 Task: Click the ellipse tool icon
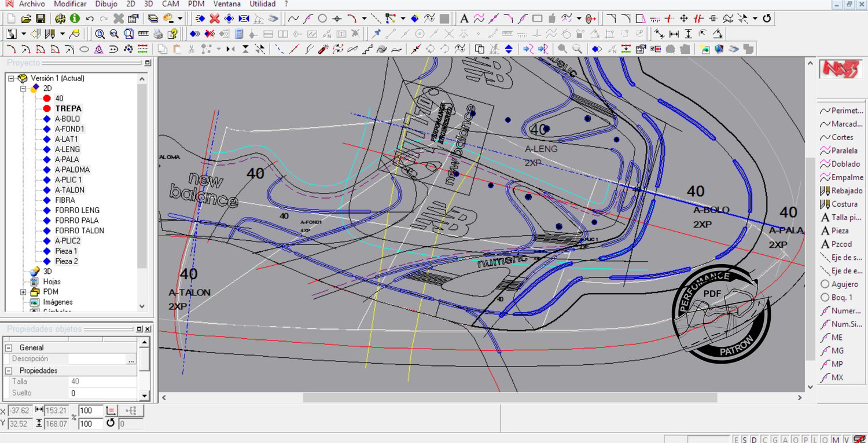coord(84,49)
